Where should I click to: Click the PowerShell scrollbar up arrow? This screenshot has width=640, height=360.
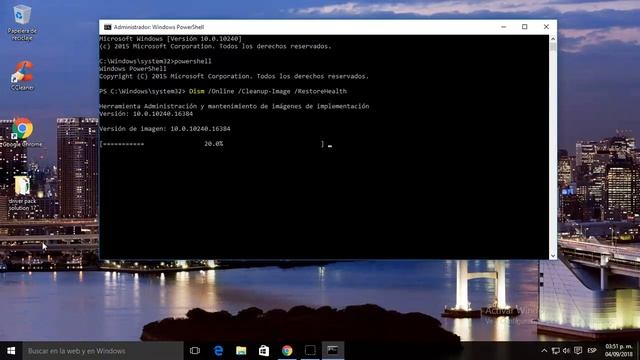553,39
